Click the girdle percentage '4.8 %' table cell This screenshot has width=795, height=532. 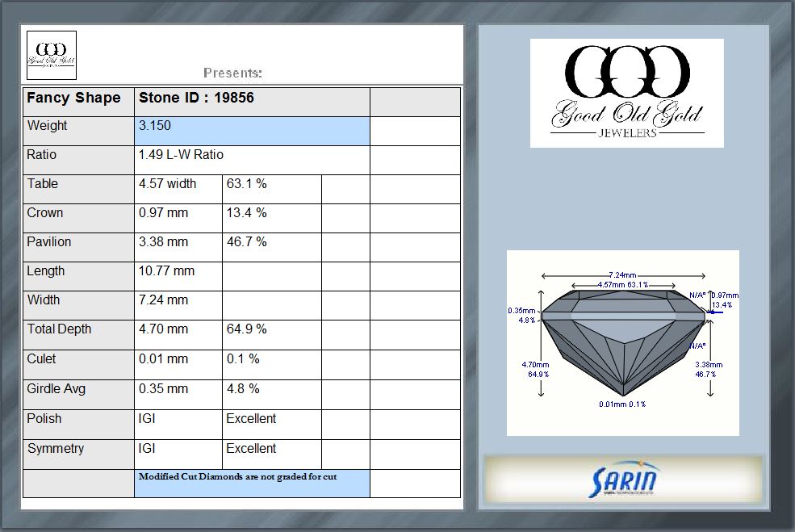[x=272, y=395]
